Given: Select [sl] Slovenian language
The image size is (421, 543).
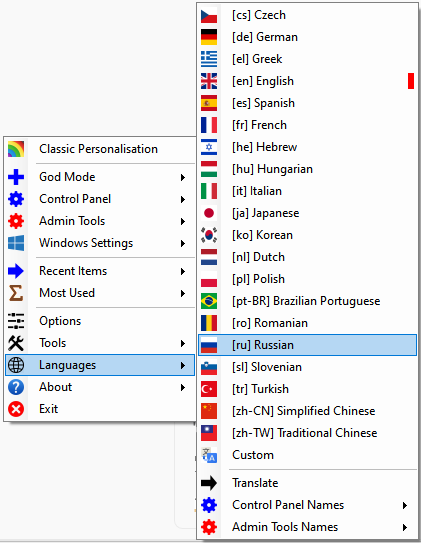Looking at the screenshot, I should coord(307,367).
